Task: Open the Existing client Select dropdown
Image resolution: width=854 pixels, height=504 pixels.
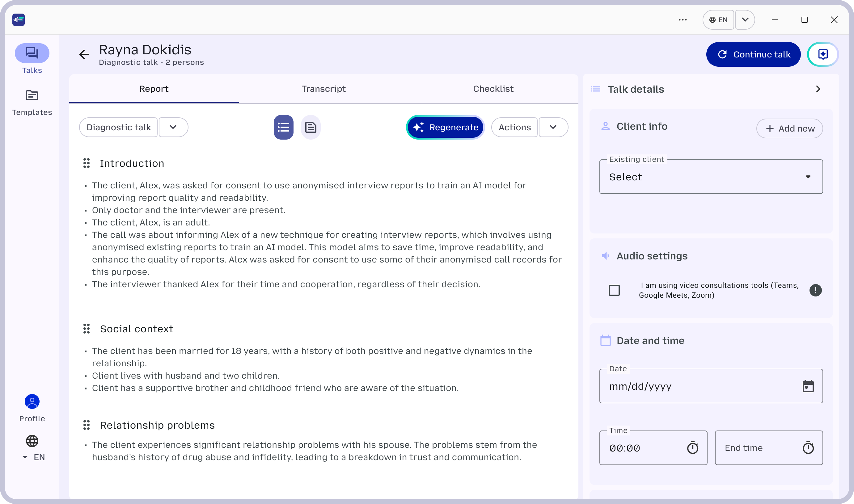Action: (x=711, y=177)
